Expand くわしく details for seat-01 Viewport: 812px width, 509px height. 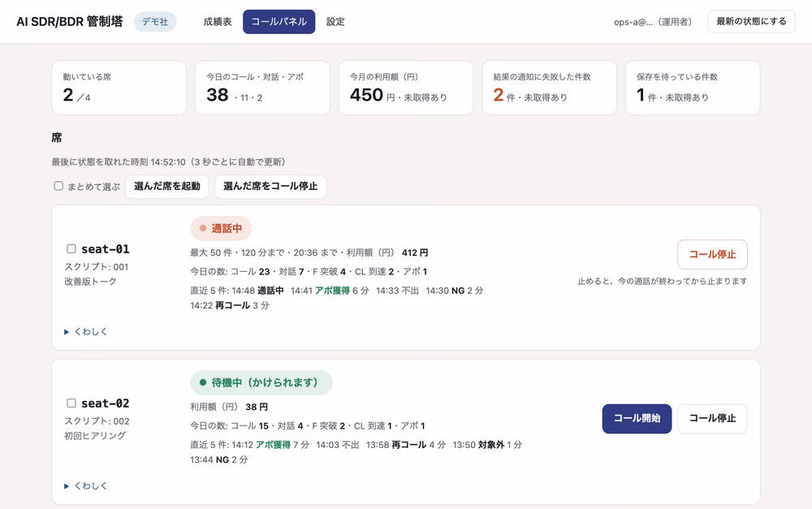tap(86, 331)
